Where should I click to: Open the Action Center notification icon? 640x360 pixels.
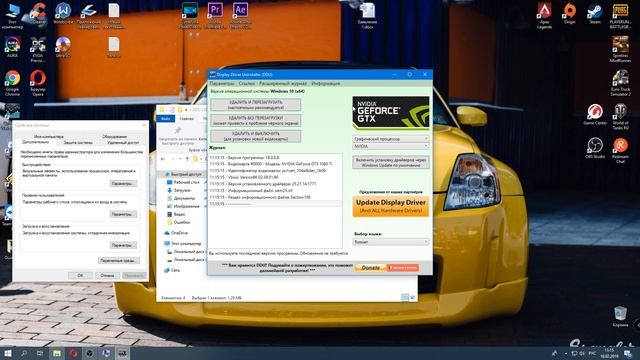pos(628,353)
